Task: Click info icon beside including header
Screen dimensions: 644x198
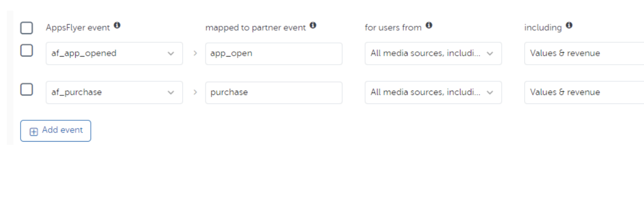Action: tap(569, 25)
